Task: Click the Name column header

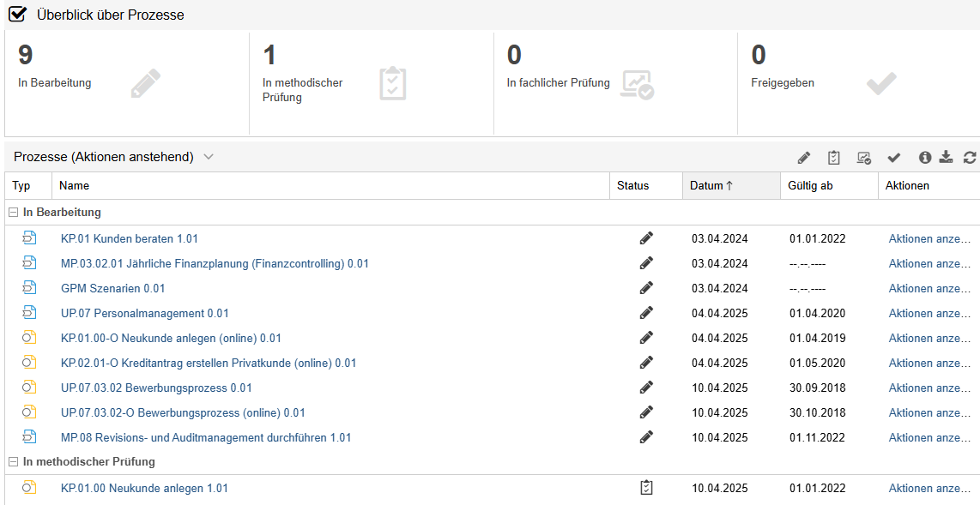Action: click(x=74, y=185)
